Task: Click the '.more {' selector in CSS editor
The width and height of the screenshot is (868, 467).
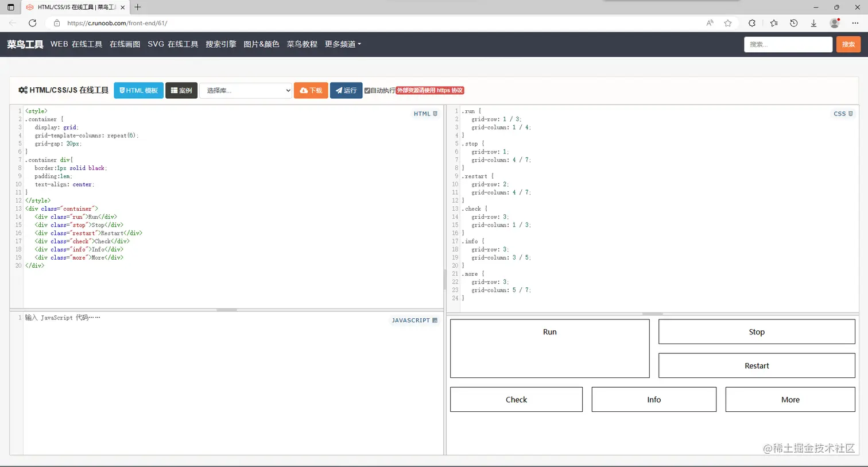Action: (473, 274)
